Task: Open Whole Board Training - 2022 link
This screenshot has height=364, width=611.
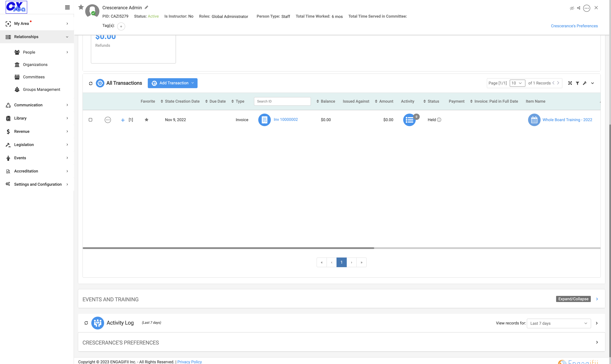Action: click(x=567, y=120)
